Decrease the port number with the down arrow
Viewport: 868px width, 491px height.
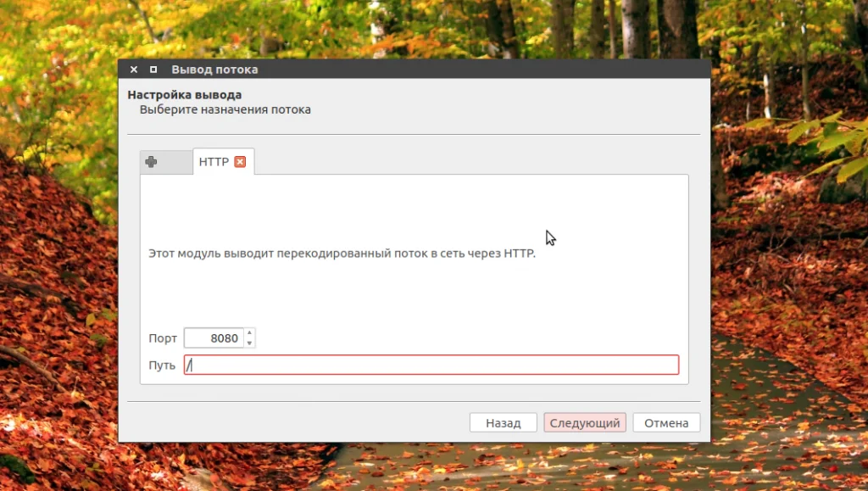[x=250, y=343]
